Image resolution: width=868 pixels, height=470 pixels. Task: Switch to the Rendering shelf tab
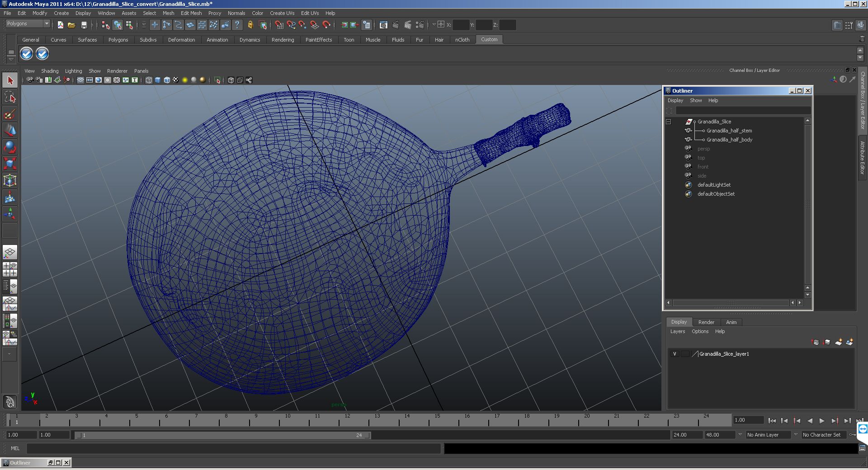coord(283,40)
